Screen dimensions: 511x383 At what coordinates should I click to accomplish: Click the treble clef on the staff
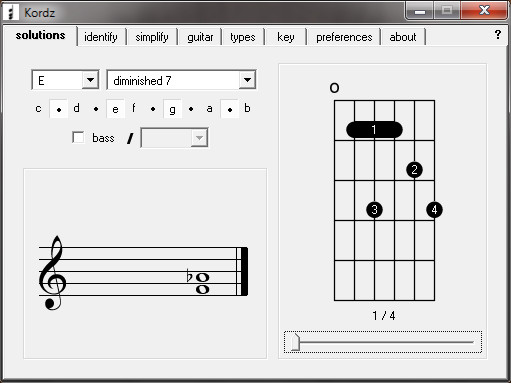pyautogui.click(x=53, y=273)
